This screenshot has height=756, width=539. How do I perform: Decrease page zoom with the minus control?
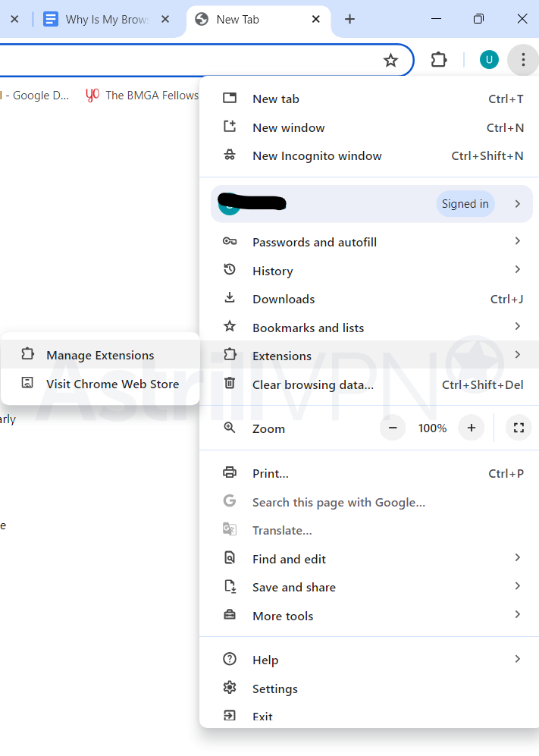392,427
